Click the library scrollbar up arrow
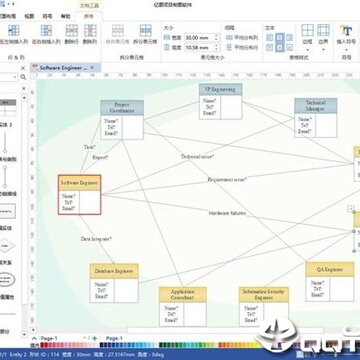The width and height of the screenshot is (360, 360). (x=24, y=98)
